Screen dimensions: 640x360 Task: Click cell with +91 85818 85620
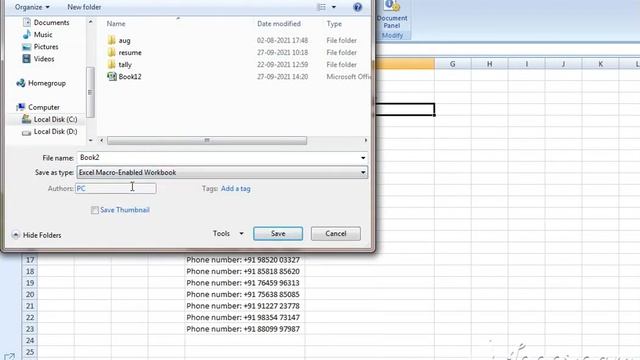(244, 271)
